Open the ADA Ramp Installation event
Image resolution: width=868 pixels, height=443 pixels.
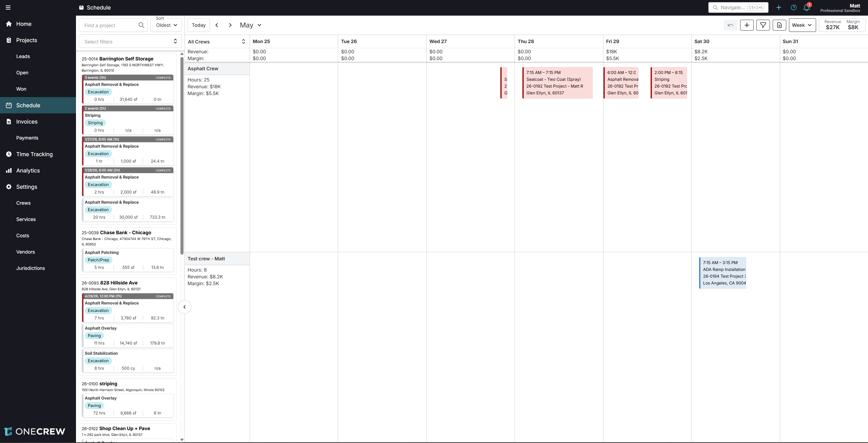pos(722,273)
